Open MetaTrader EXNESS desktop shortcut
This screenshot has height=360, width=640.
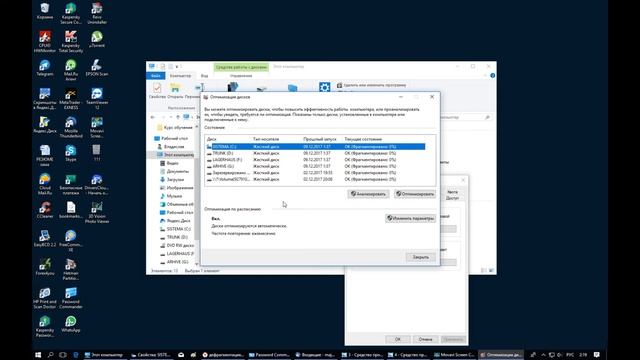pyautogui.click(x=71, y=99)
